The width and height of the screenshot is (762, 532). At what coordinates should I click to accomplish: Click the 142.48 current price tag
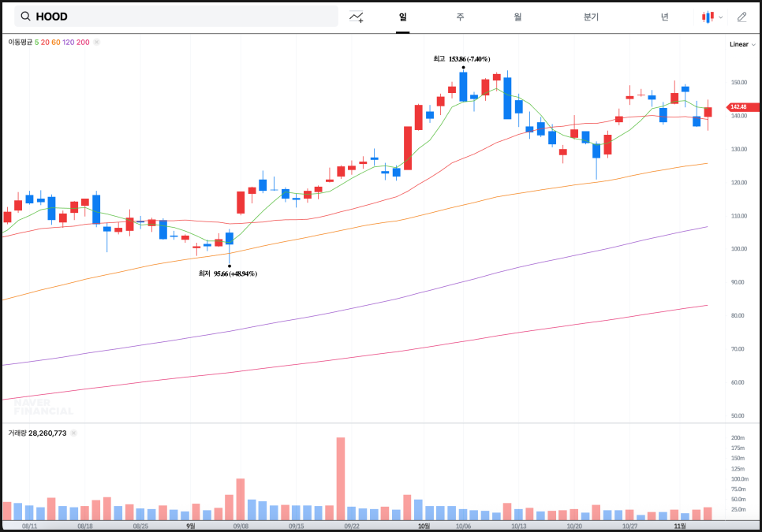[x=741, y=107]
